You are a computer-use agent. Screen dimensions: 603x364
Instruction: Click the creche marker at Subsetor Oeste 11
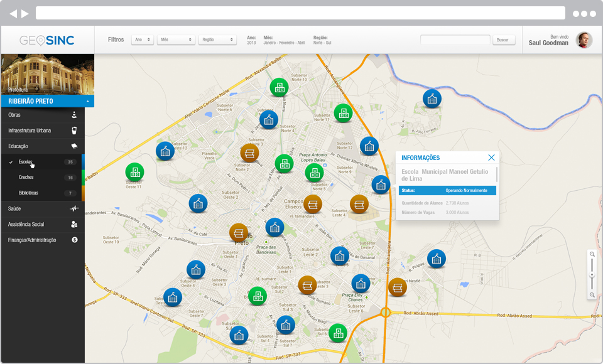134,172
